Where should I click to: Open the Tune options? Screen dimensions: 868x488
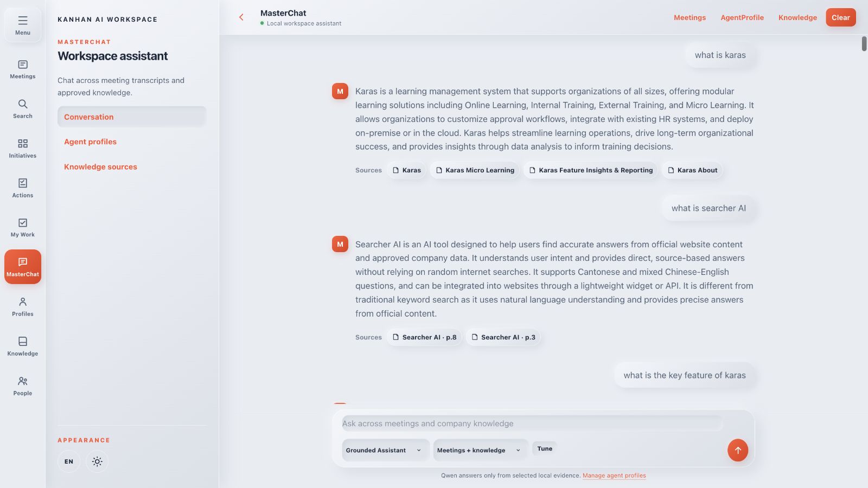(545, 448)
